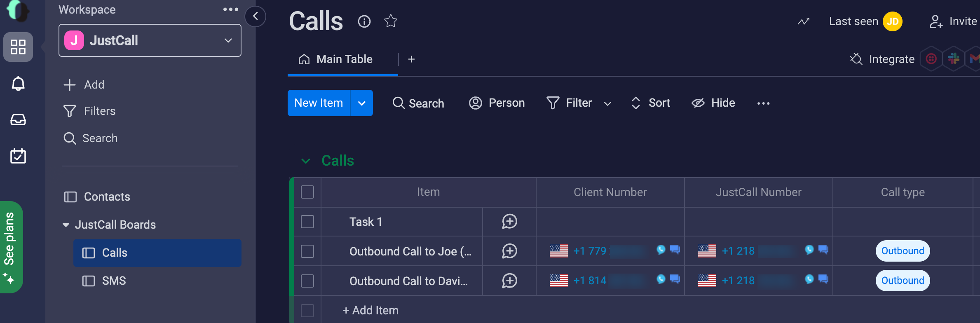Open My Work calendar check icon
Image resolution: width=980 pixels, height=323 pixels.
click(18, 156)
